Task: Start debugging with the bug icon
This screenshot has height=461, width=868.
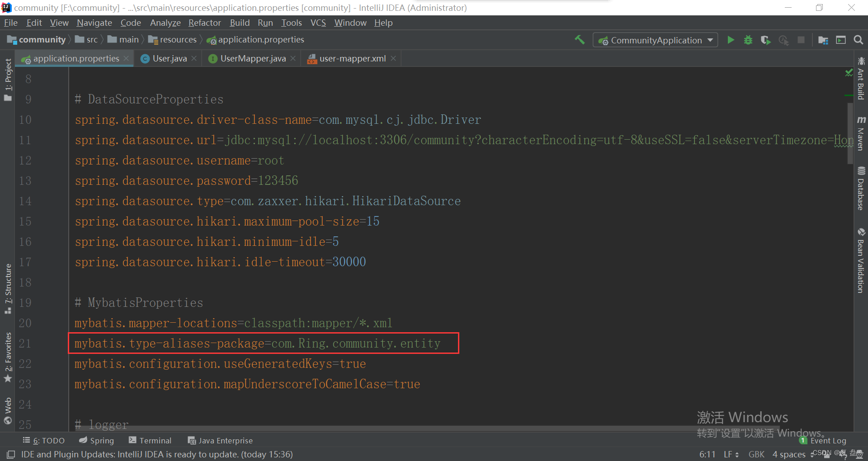Action: coord(748,40)
